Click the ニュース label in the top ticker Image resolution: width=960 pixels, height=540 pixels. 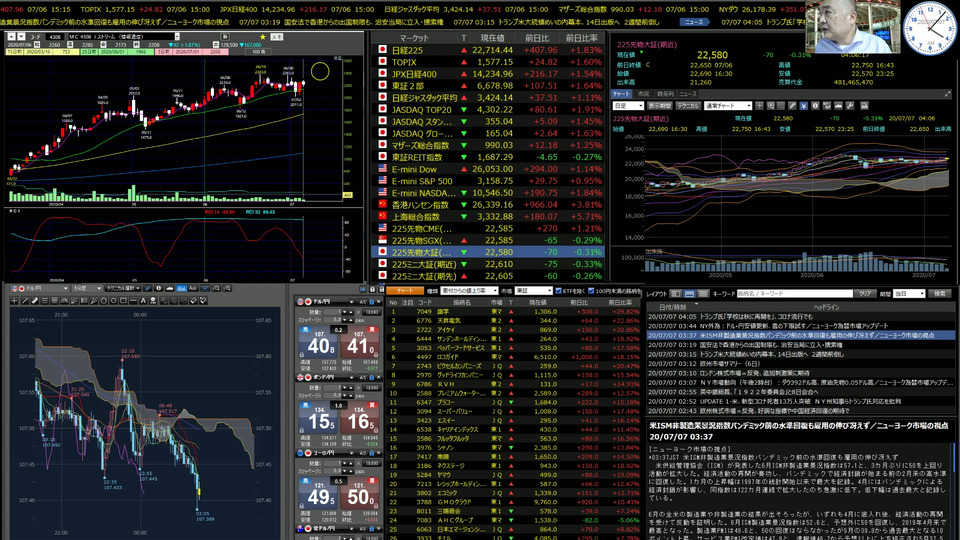(694, 22)
